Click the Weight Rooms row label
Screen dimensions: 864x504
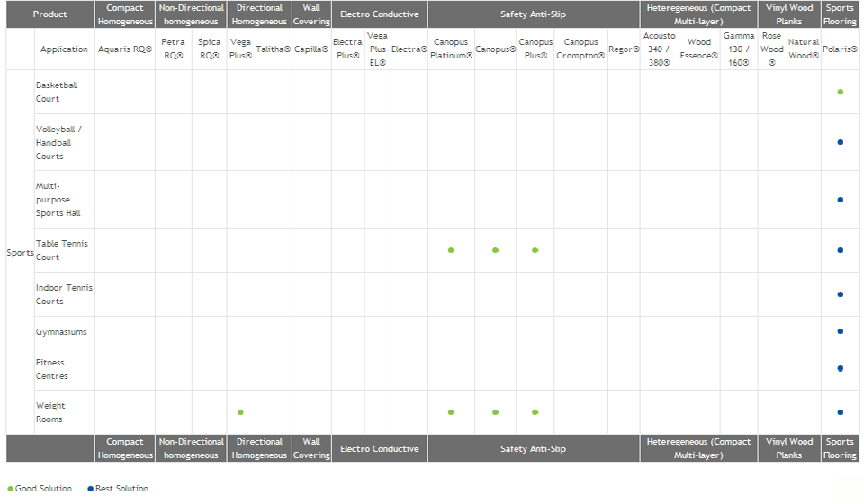point(50,412)
